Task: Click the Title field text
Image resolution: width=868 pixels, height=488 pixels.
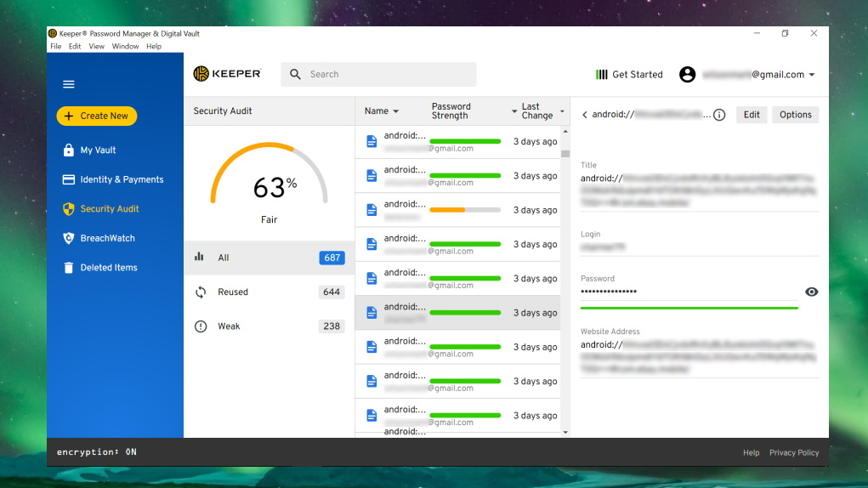Action: 699,190
